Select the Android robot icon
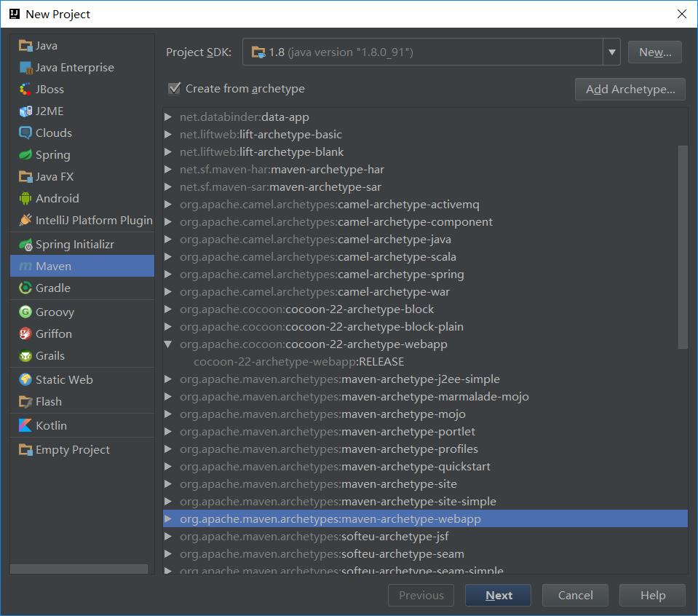This screenshot has width=698, height=616. pyautogui.click(x=25, y=198)
